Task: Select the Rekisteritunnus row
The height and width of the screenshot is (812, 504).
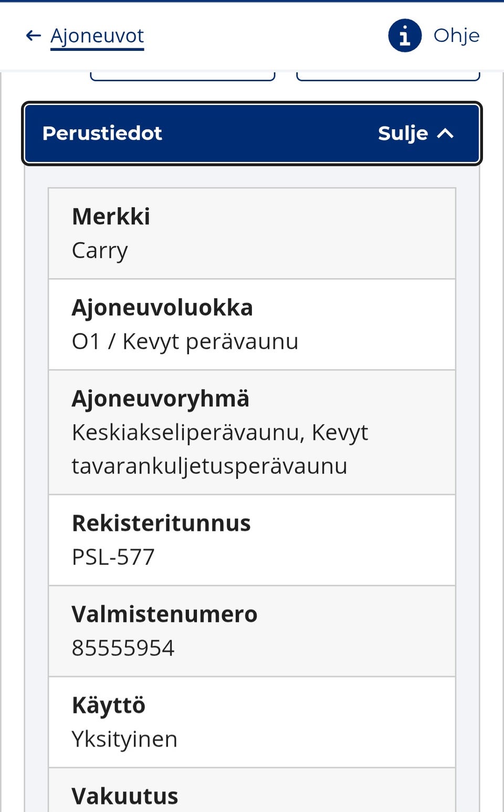Action: [x=252, y=540]
